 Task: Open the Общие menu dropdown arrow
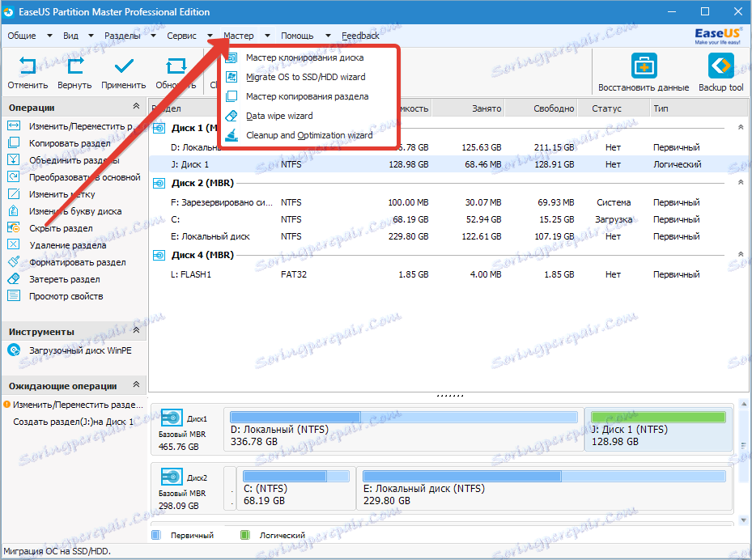click(49, 36)
